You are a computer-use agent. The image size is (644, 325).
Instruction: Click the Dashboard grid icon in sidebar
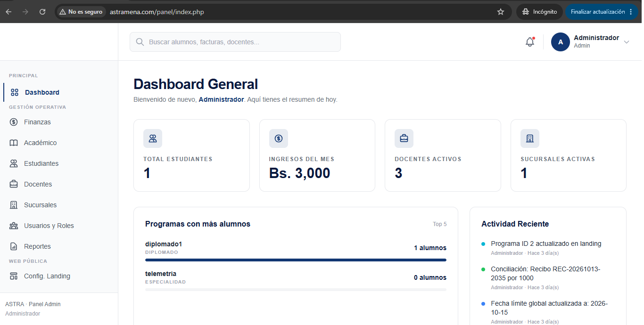(x=15, y=92)
